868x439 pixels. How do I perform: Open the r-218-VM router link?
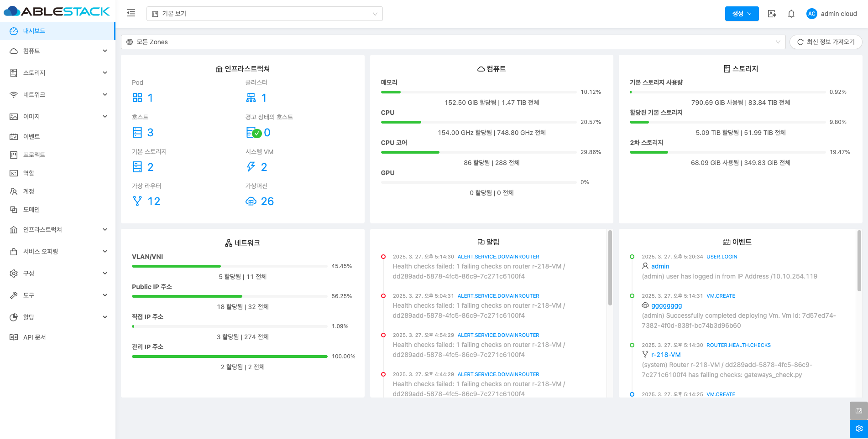665,355
